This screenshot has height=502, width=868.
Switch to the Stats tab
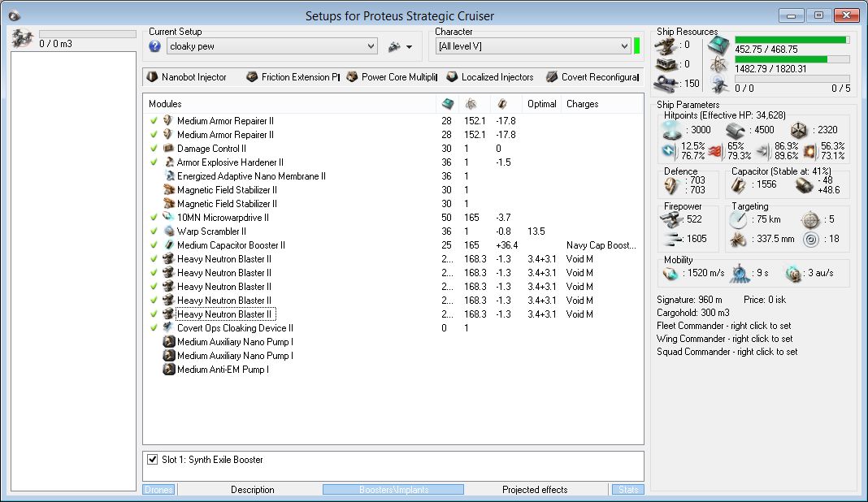(x=627, y=490)
